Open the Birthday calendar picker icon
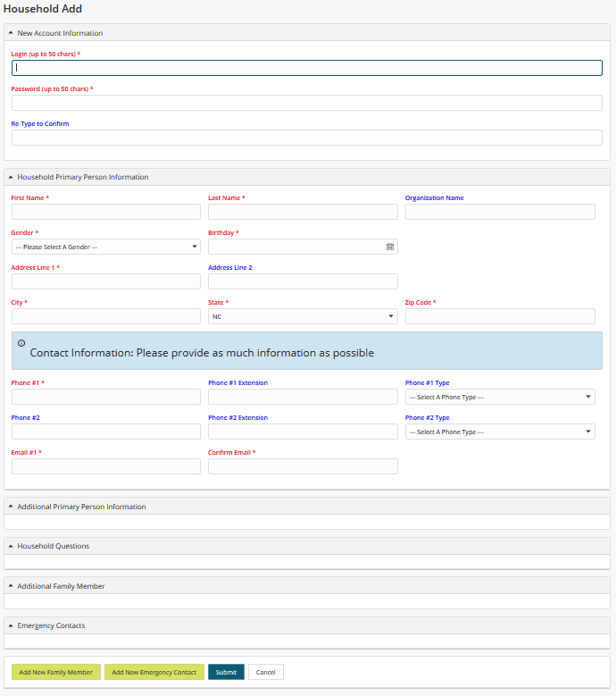 tap(390, 247)
